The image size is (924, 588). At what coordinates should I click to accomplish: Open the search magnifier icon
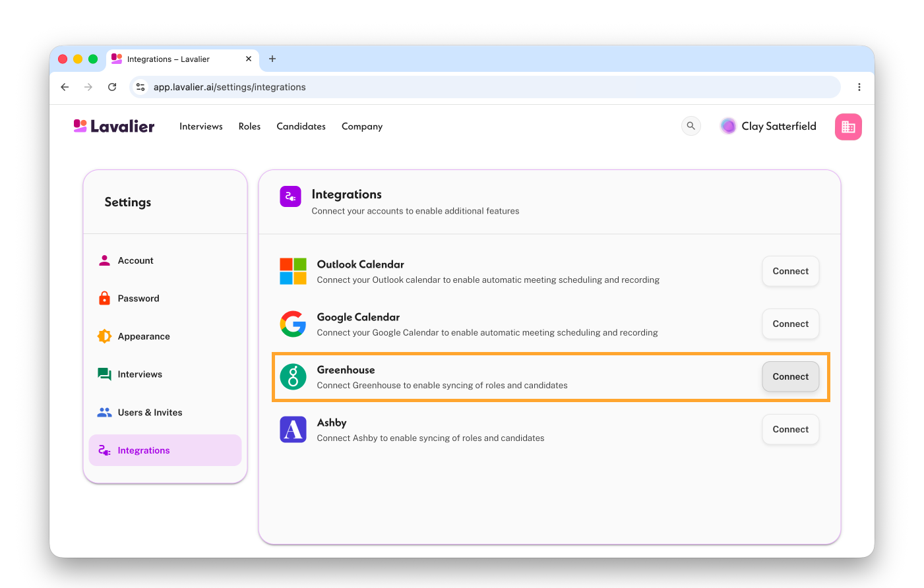click(691, 126)
